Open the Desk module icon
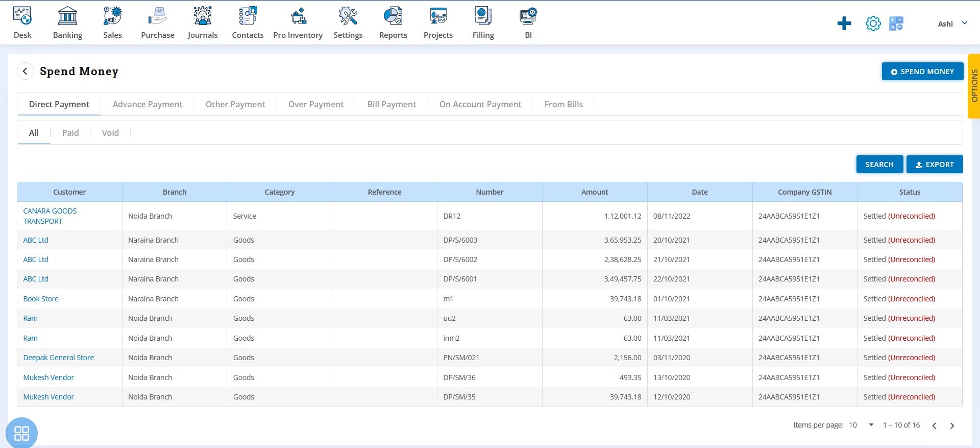 click(x=22, y=16)
